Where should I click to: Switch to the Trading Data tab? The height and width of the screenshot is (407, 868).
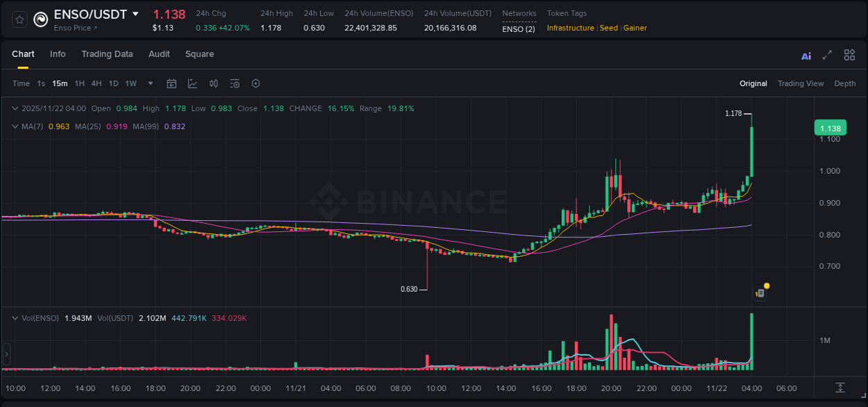[107, 54]
